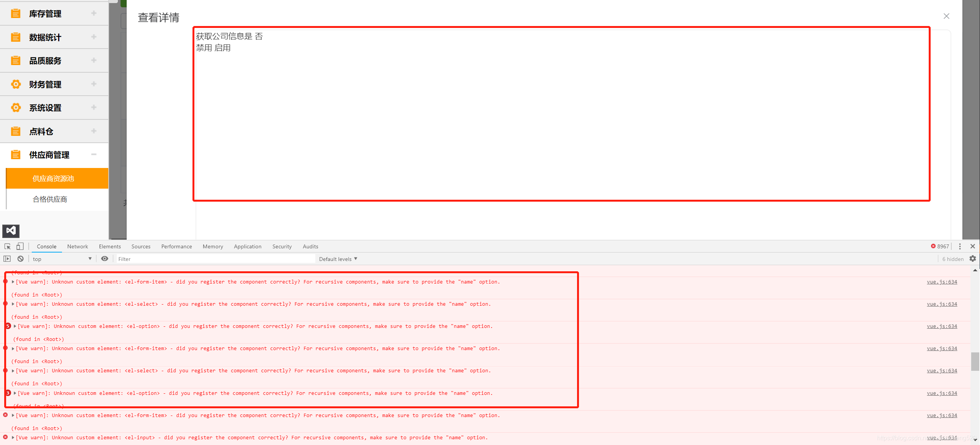Open the Default levels dropdown

338,259
